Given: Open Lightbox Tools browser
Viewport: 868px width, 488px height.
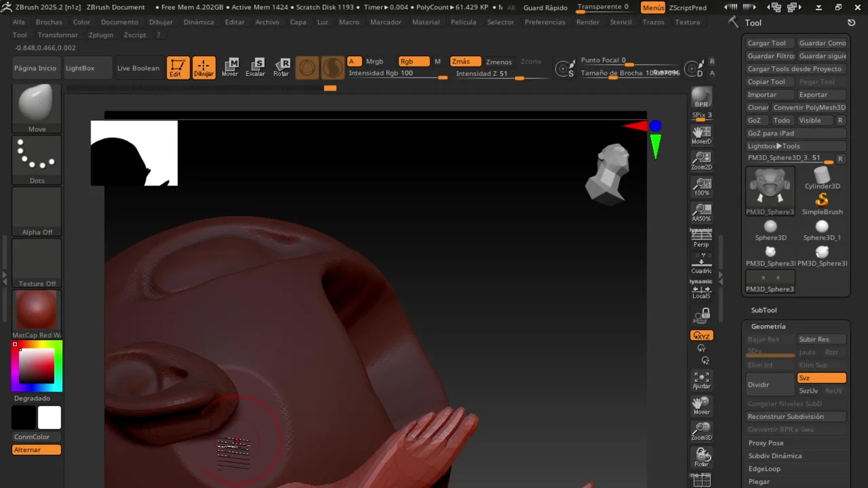Looking at the screenshot, I should [796, 146].
